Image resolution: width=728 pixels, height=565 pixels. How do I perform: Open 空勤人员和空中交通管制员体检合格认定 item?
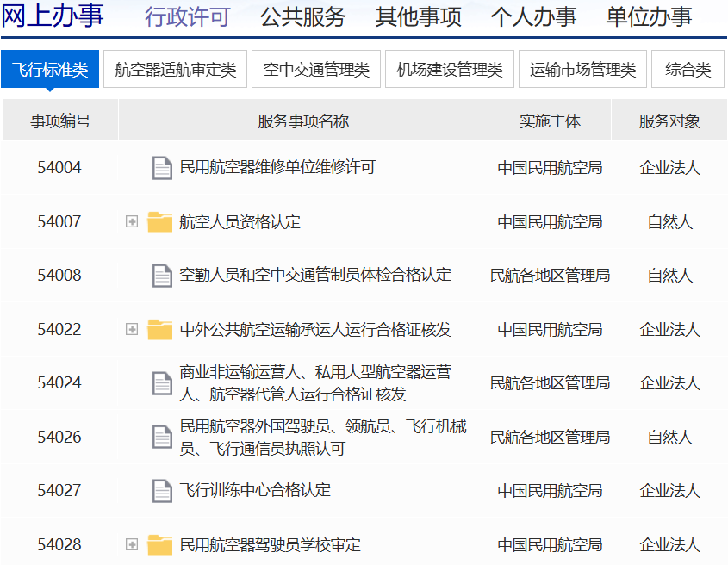coord(315,276)
